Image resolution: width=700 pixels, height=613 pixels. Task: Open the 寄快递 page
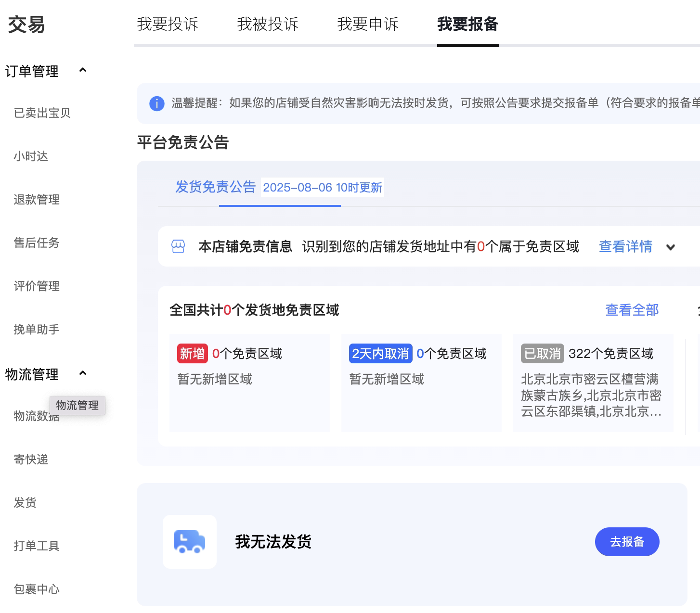point(31,460)
